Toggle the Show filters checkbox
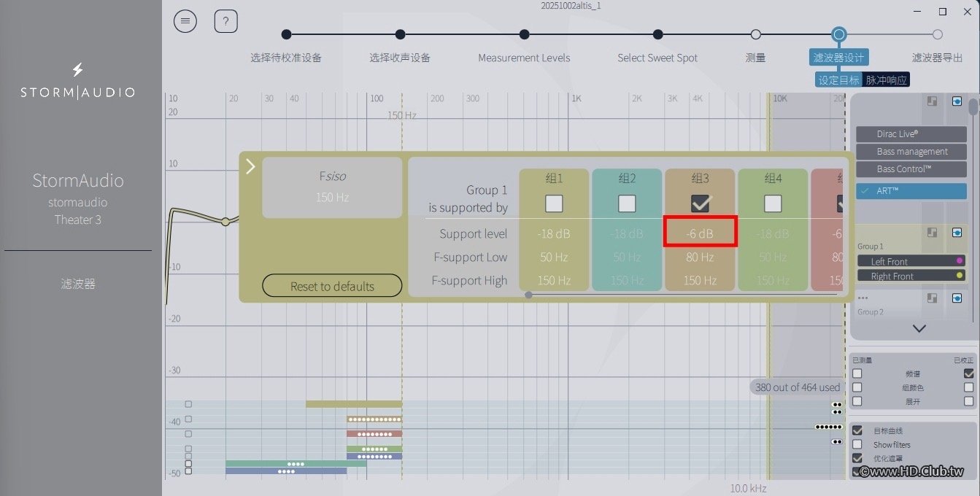 (x=857, y=444)
